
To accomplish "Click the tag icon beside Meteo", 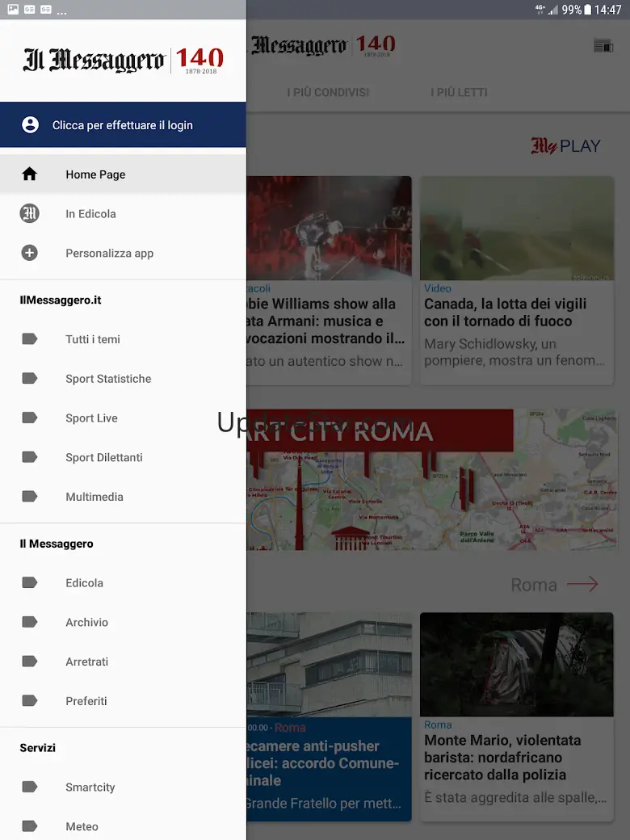I will coord(29,826).
